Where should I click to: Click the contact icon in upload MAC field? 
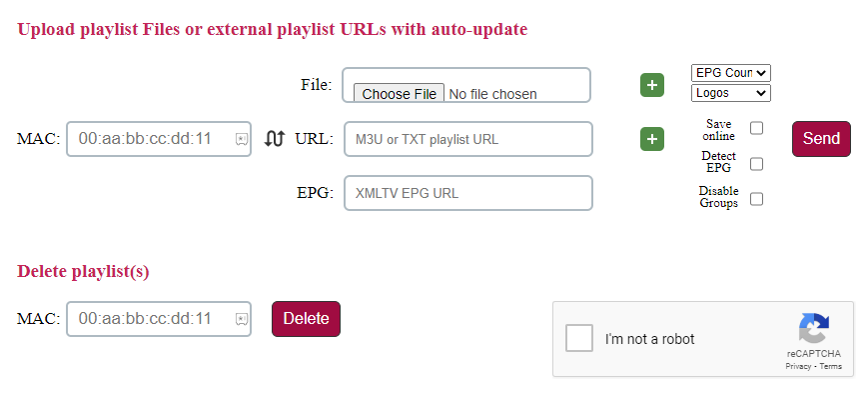pos(242,140)
